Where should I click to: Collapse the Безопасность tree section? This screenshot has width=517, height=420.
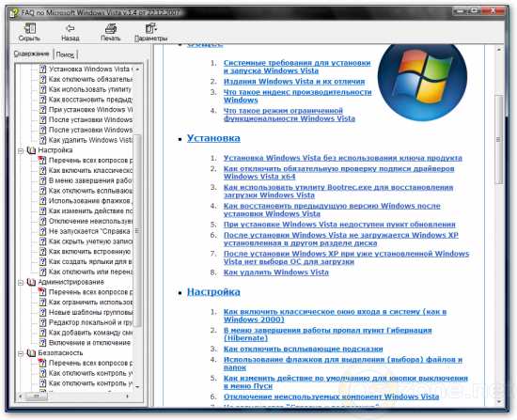coord(21,353)
